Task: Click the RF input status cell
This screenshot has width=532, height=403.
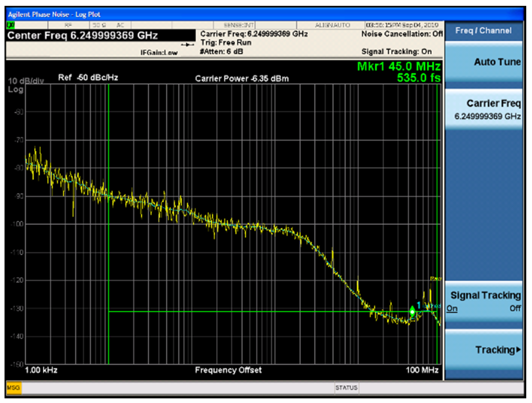Action: point(68,25)
